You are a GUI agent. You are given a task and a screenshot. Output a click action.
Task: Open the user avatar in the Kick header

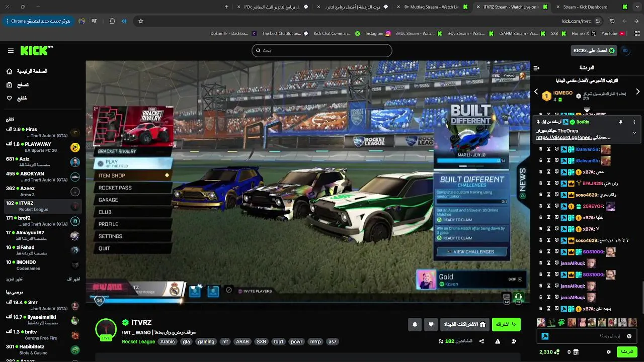(x=625, y=50)
